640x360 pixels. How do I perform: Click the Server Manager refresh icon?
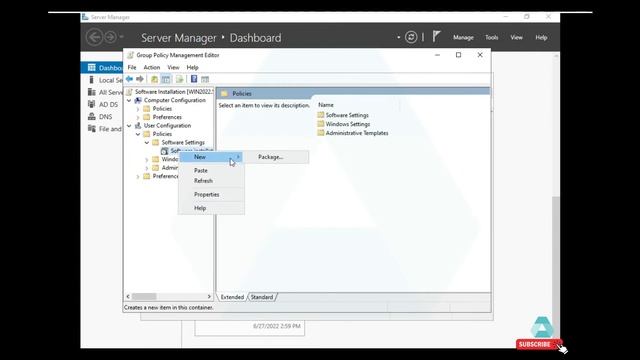(411, 37)
